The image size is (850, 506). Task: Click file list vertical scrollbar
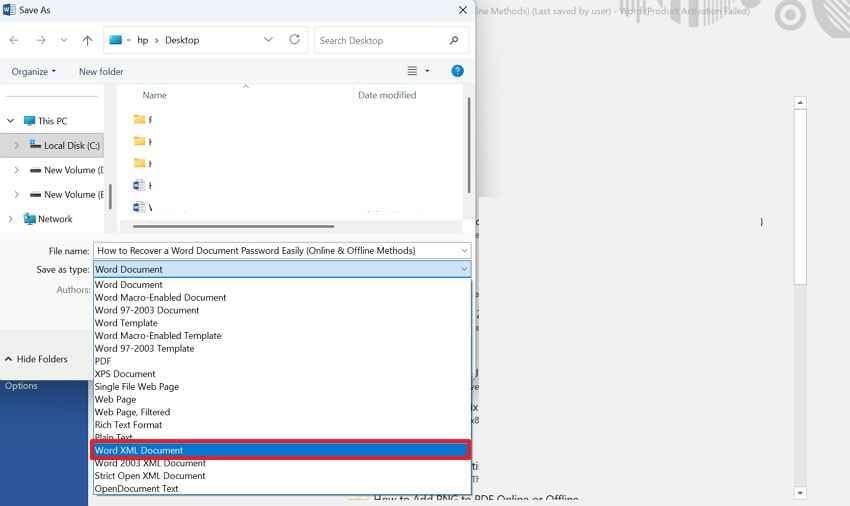click(468, 145)
